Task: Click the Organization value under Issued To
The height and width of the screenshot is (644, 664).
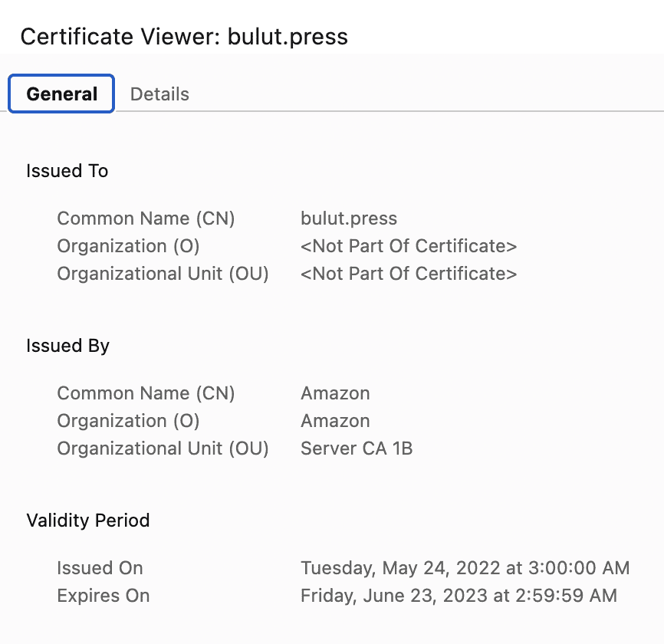Action: click(x=409, y=246)
